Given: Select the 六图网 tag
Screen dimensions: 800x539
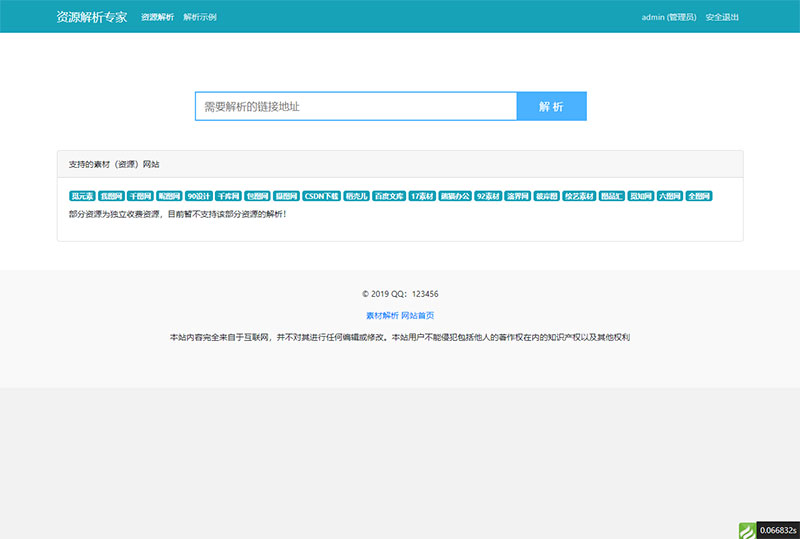Looking at the screenshot, I should (670, 197).
